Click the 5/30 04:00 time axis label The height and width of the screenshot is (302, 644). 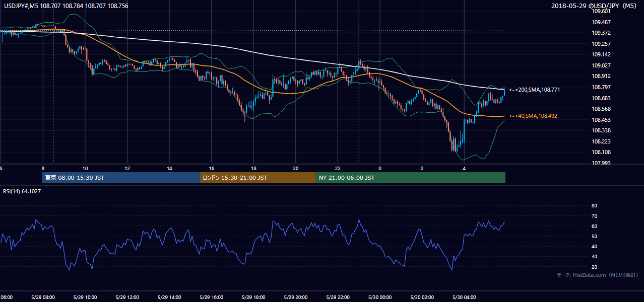click(464, 297)
